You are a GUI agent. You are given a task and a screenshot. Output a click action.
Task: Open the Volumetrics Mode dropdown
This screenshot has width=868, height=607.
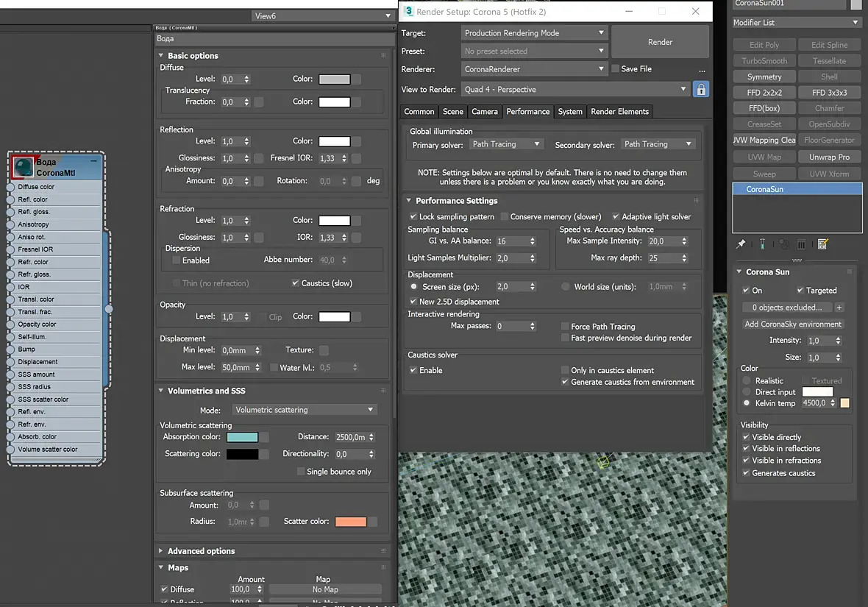click(x=305, y=410)
